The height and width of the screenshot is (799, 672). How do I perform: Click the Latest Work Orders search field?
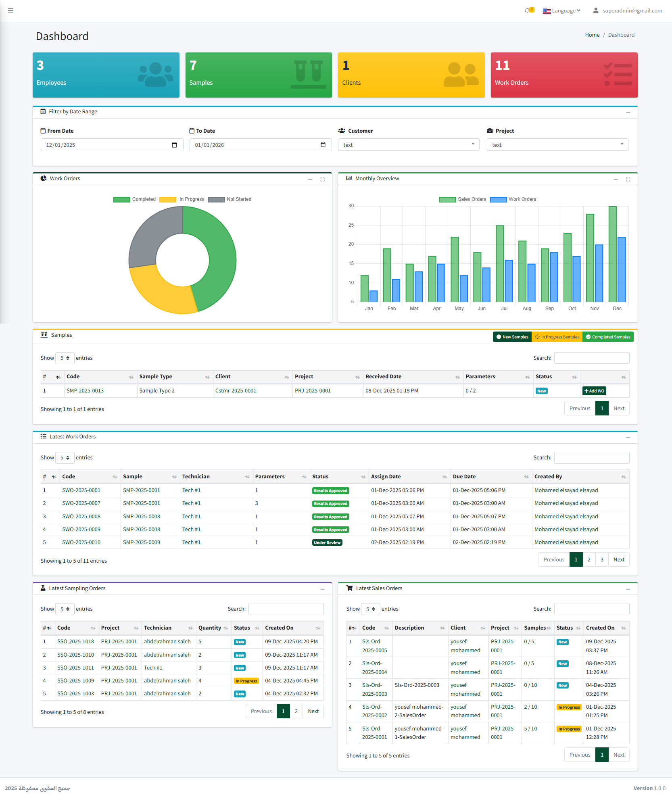click(x=591, y=458)
